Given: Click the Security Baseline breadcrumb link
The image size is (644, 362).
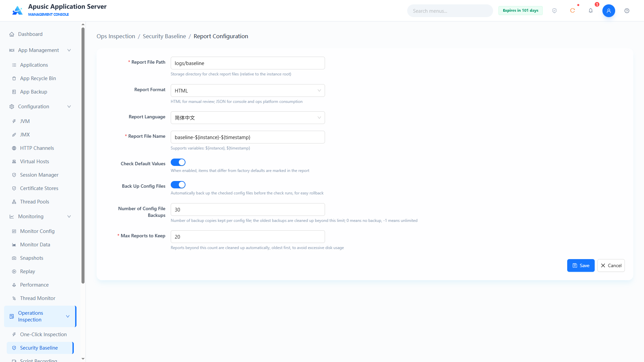Looking at the screenshot, I should pyautogui.click(x=164, y=36).
